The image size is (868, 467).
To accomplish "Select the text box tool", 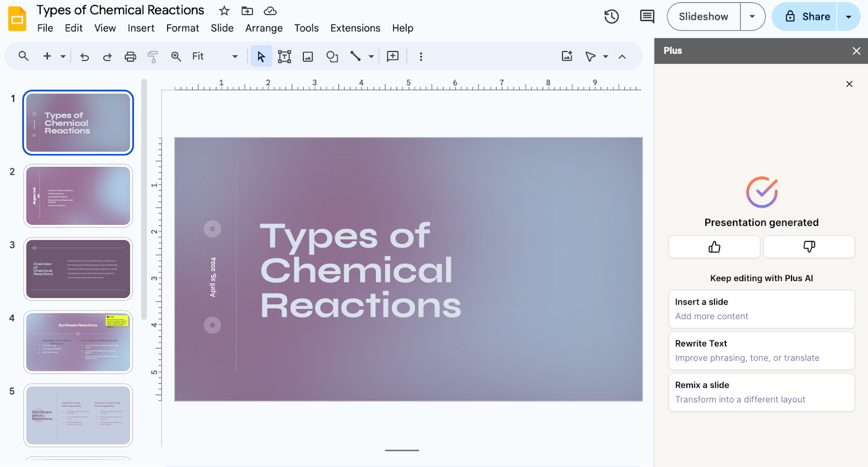I will 284,56.
